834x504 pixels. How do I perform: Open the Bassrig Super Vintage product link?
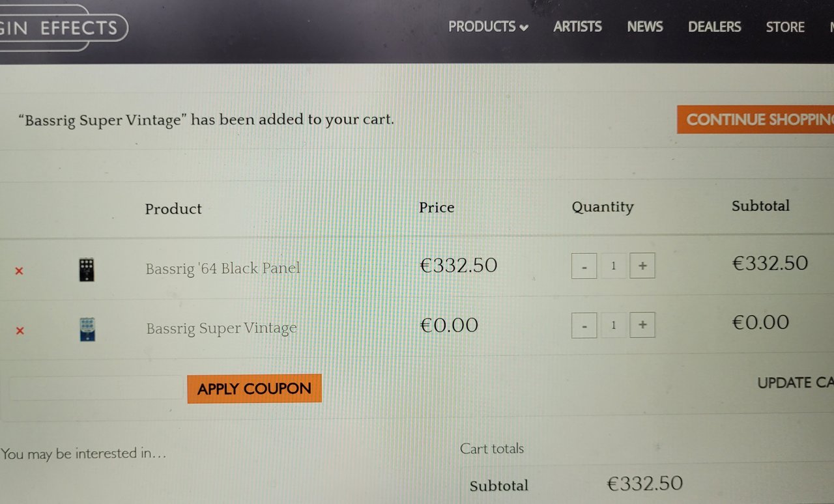pyautogui.click(x=222, y=328)
